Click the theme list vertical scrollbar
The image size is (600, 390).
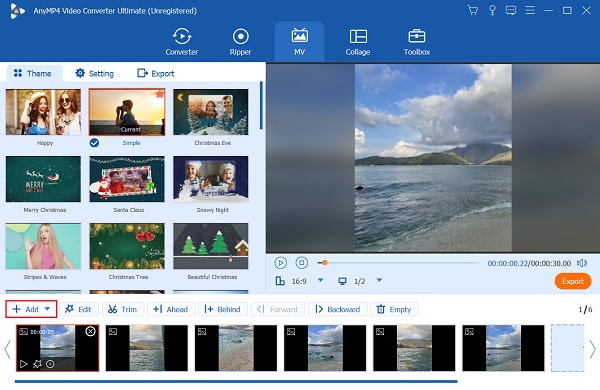[261, 105]
